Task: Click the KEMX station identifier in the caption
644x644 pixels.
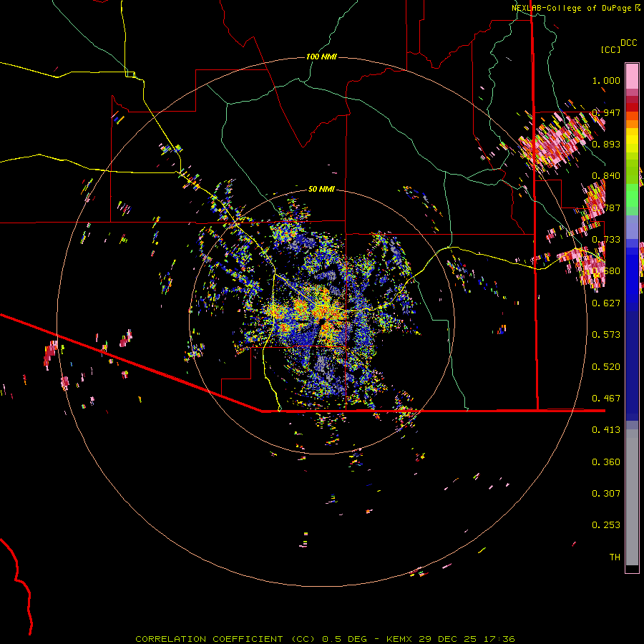Action: pyautogui.click(x=399, y=639)
